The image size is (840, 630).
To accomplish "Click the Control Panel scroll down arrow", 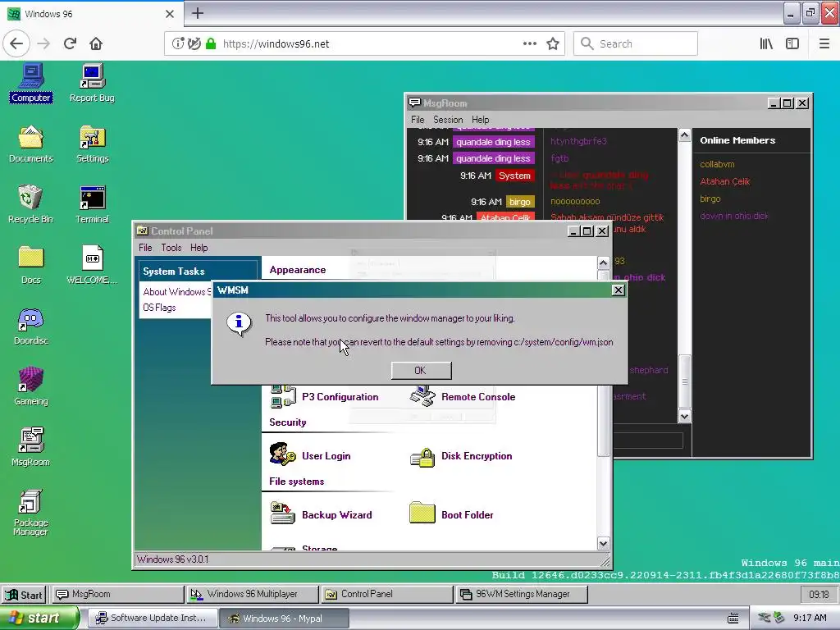I will [x=603, y=544].
